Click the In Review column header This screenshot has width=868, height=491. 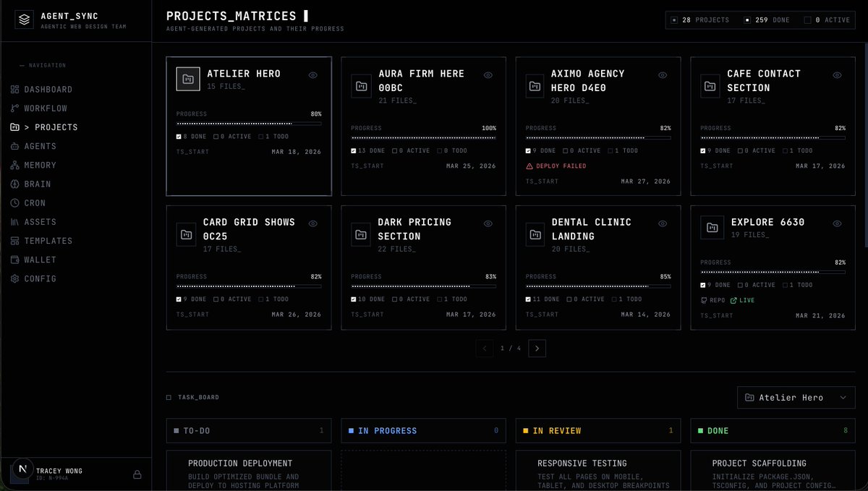[598, 430]
